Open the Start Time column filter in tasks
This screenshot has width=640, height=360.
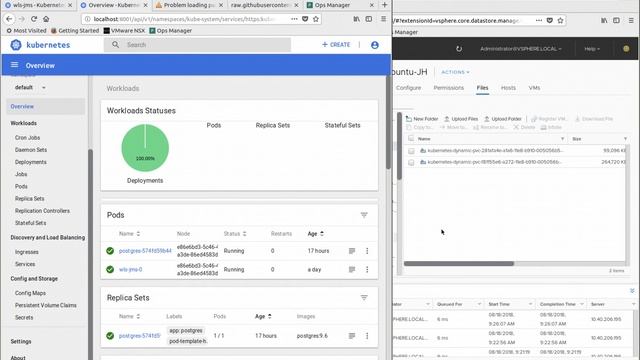point(530,304)
